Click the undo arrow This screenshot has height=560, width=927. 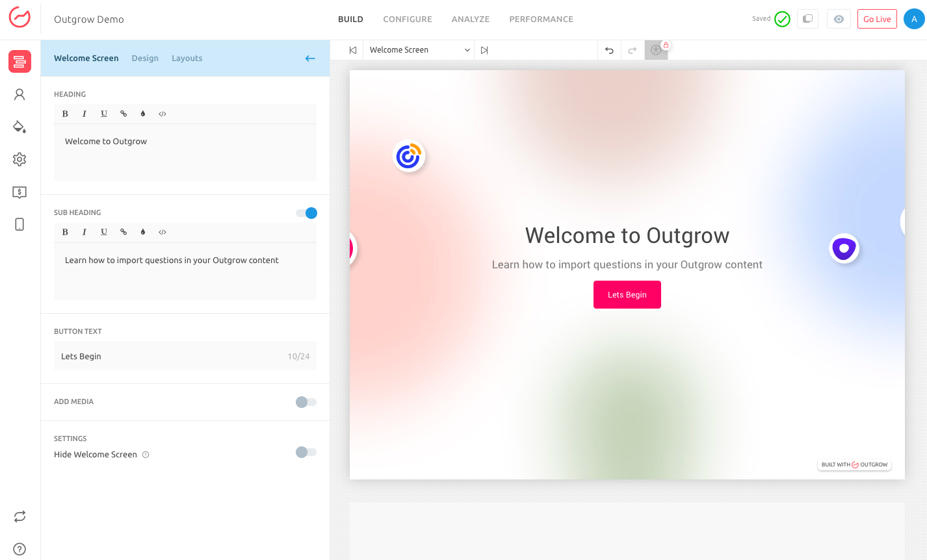tap(609, 50)
